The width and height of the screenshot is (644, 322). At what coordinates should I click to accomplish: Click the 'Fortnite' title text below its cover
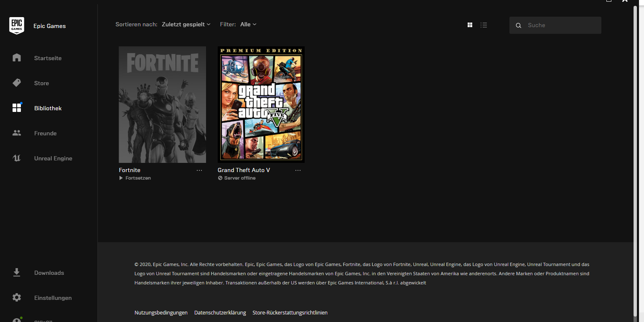point(130,170)
